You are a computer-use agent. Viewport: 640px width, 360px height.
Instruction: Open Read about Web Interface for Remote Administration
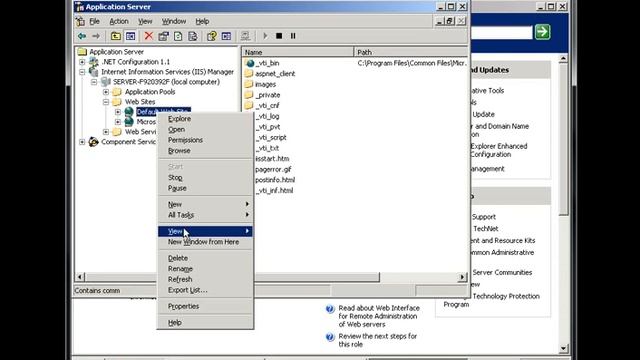(x=379, y=316)
